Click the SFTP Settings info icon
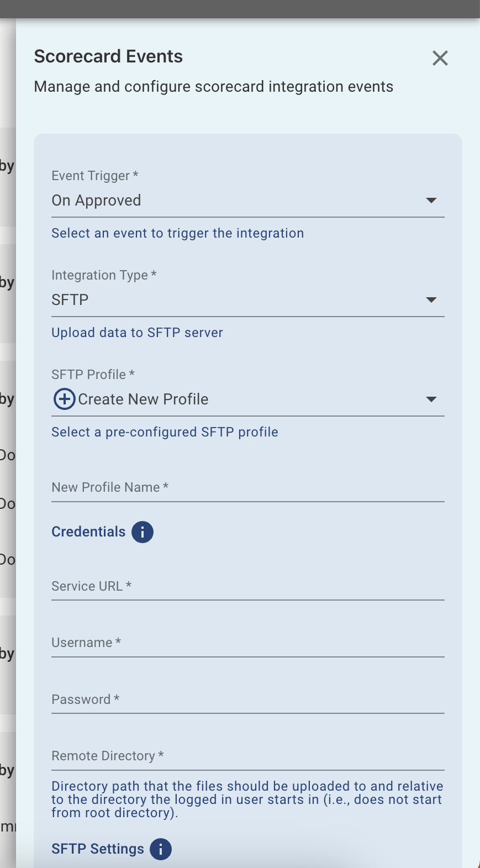Screen dimensions: 480x868 coord(161,849)
